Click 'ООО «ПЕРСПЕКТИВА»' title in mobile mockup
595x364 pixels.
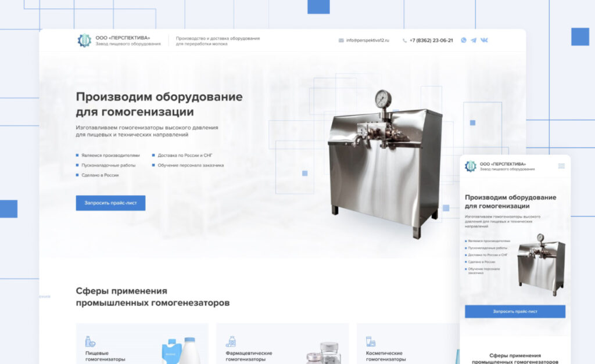tap(503, 164)
